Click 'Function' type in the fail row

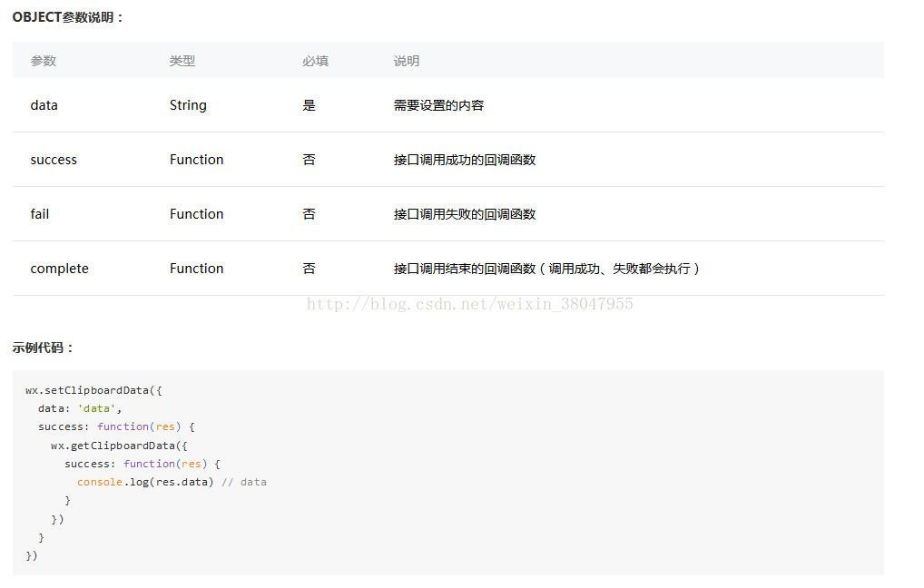pos(197,214)
